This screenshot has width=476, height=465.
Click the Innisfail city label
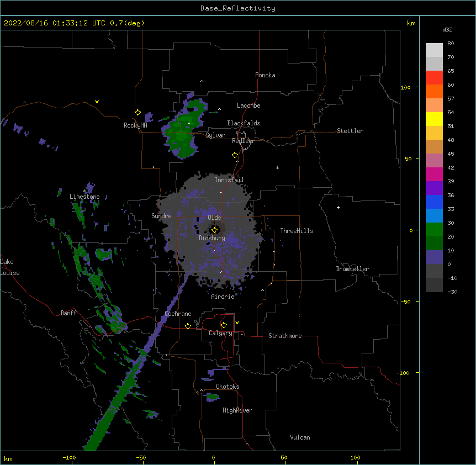click(229, 180)
